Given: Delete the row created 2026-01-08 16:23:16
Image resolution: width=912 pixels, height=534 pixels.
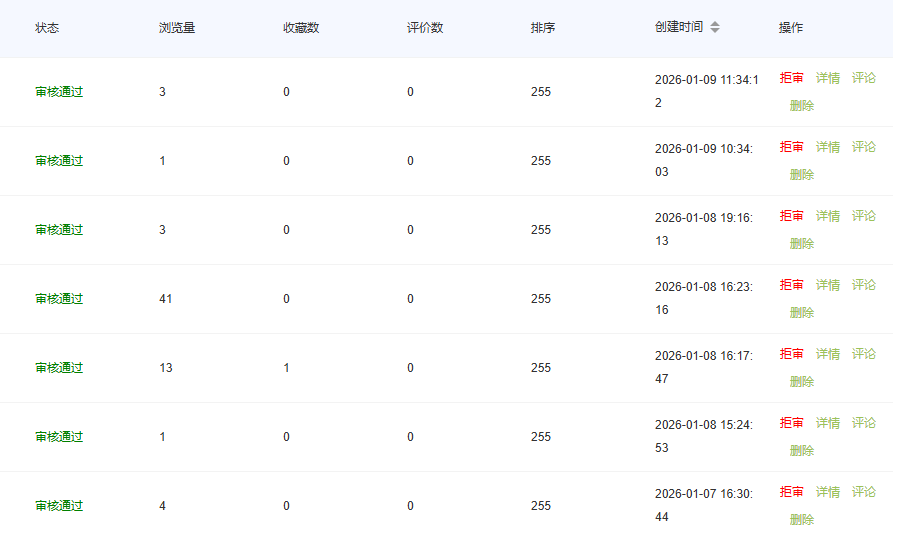Looking at the screenshot, I should (801, 312).
